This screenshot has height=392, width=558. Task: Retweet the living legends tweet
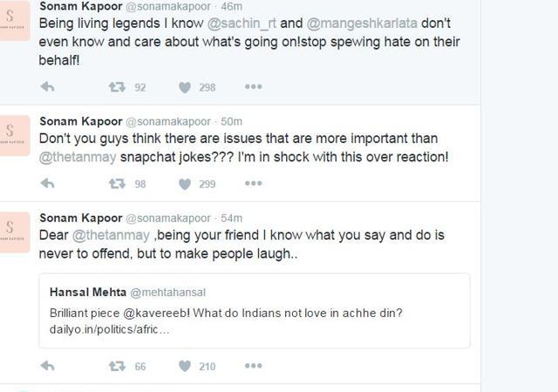click(117, 87)
